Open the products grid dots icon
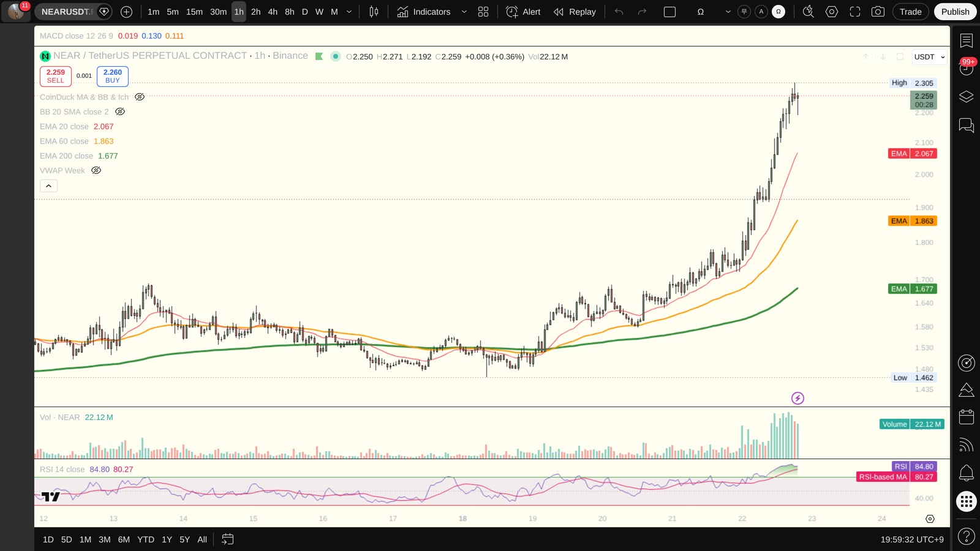 [967, 502]
